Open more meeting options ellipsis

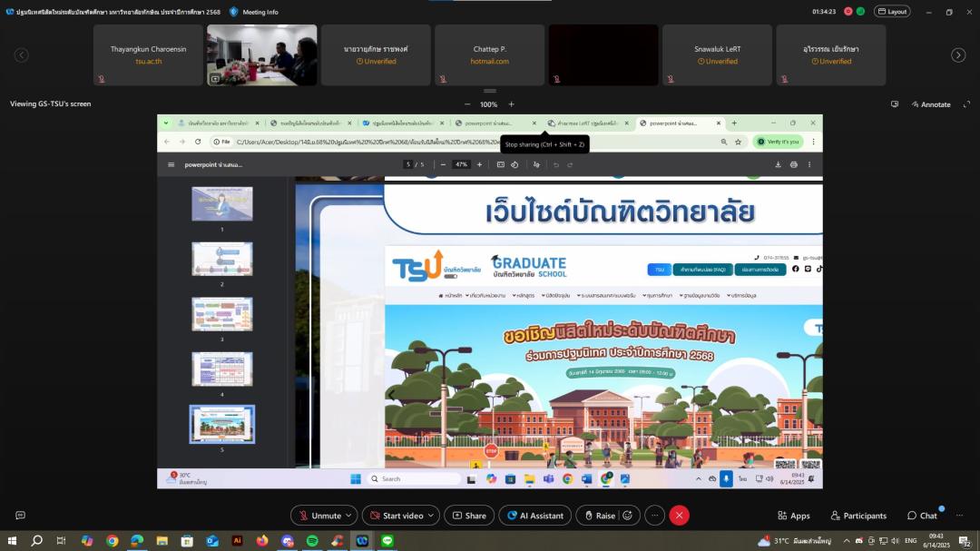[x=654, y=516]
